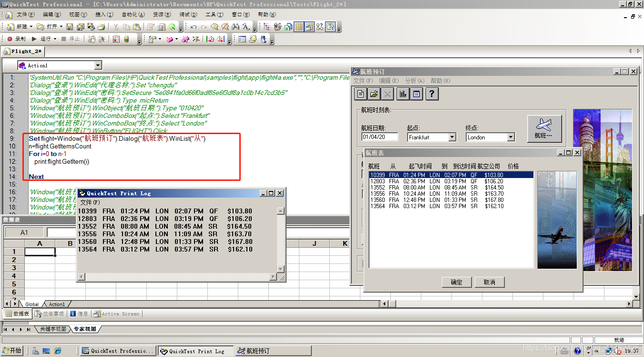The width and height of the screenshot is (644, 357).
Task: Click the Open (打开) folder icon
Action: click(x=41, y=27)
